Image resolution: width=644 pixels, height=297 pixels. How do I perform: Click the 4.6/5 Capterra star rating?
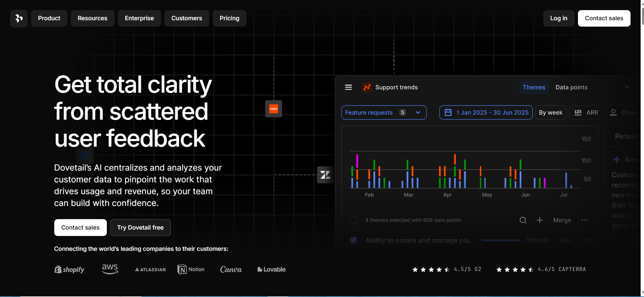541,269
